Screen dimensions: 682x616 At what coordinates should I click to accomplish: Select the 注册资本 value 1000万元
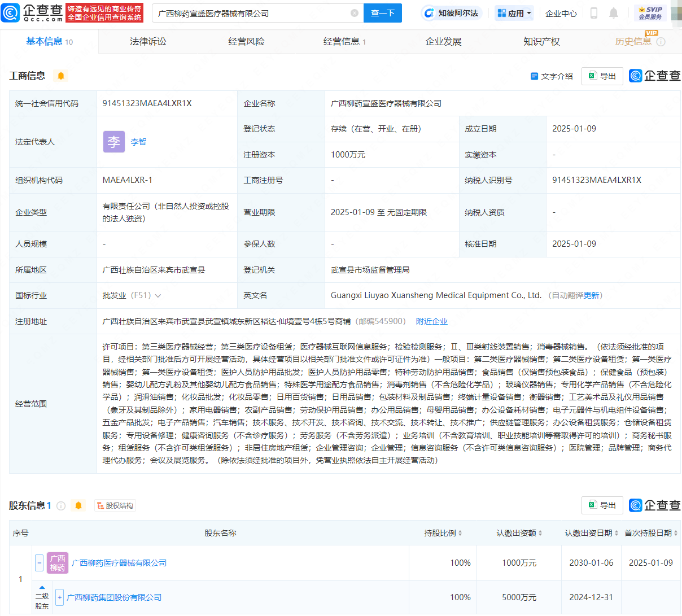point(348,155)
